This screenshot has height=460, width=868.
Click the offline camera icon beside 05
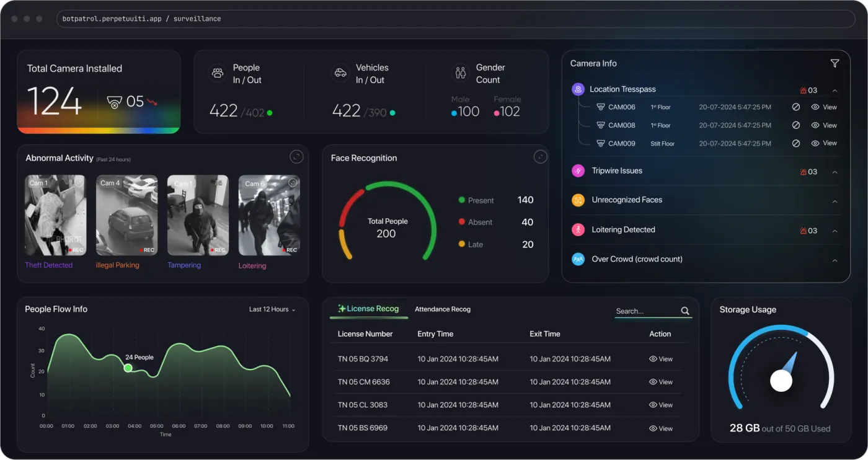tap(115, 102)
